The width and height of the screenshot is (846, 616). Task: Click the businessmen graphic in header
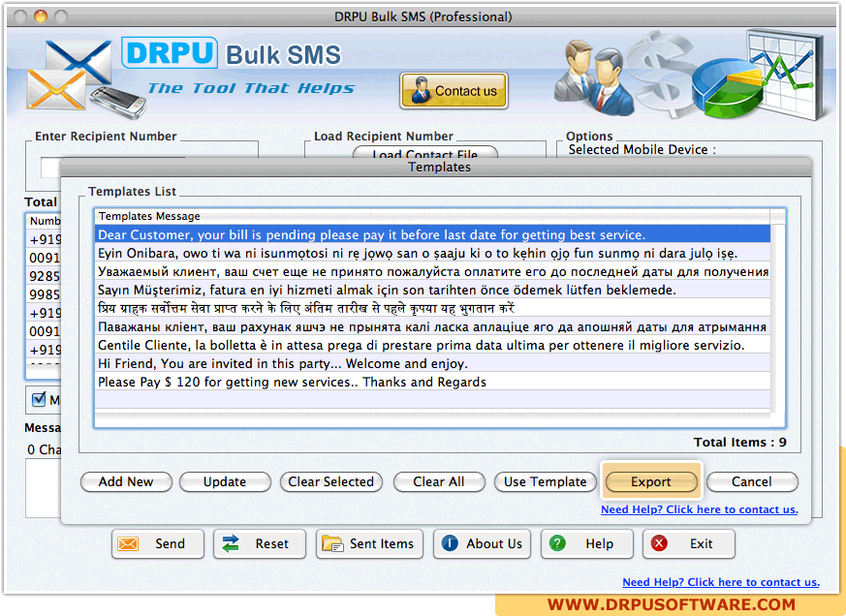click(x=594, y=77)
